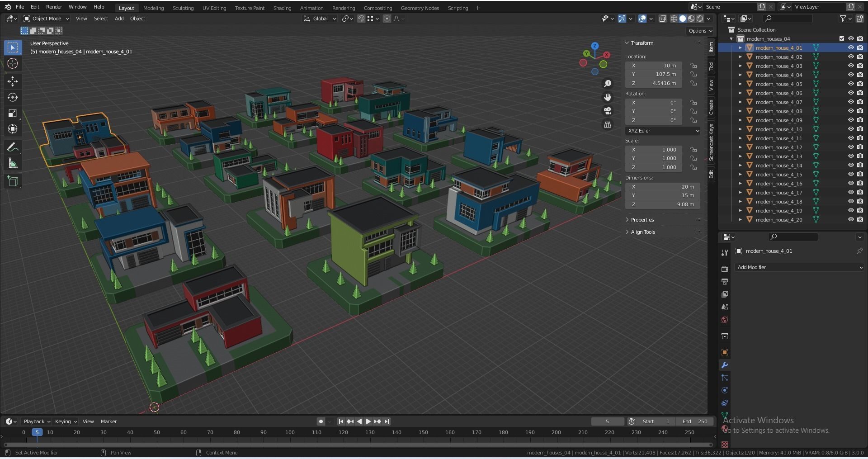Choose the Measure tool
The image size is (868, 459).
coord(13,163)
